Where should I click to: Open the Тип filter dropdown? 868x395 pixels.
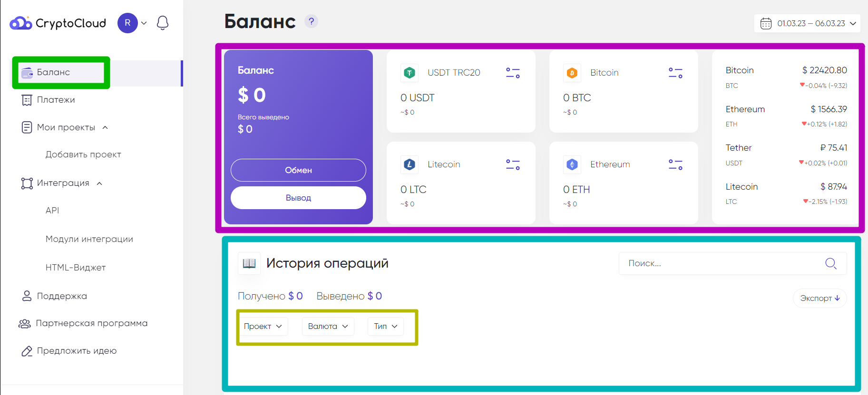(386, 326)
